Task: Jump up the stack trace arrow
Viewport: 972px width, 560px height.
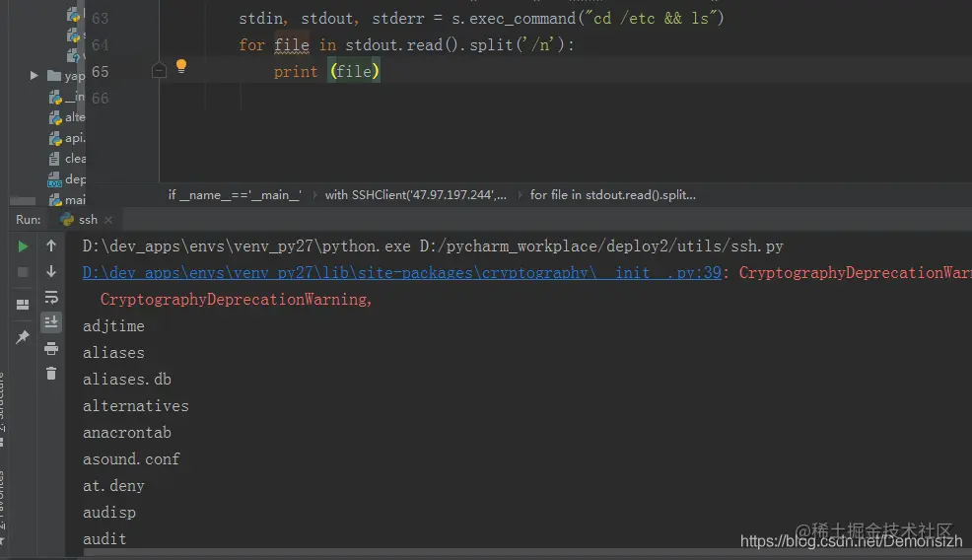Action: pyautogui.click(x=51, y=245)
